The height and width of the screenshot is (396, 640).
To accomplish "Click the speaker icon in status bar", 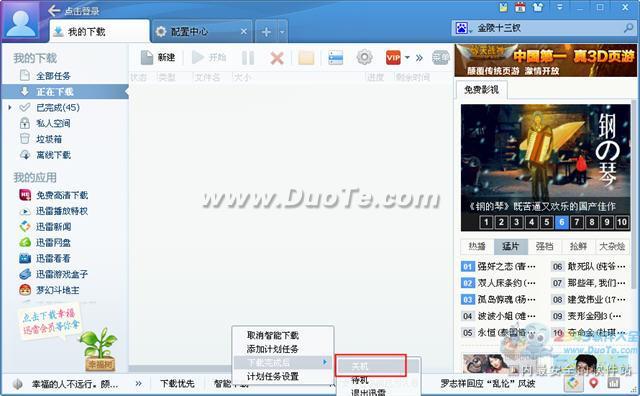I will coord(17,384).
